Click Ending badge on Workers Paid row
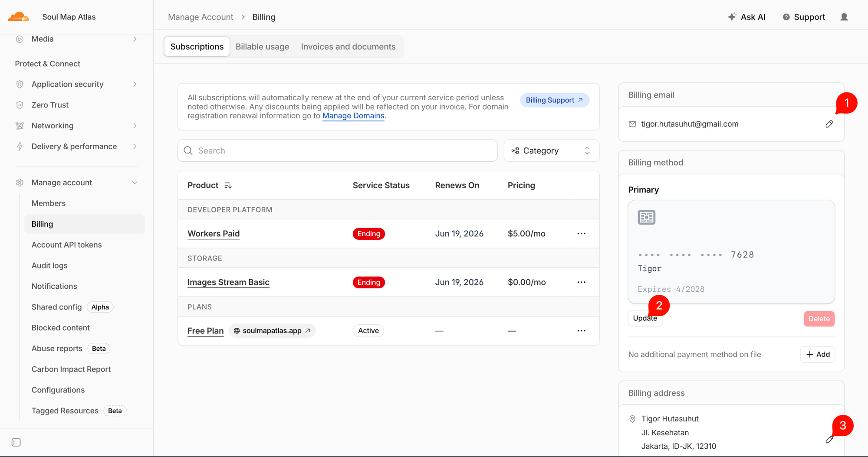This screenshot has width=868, height=457. click(368, 234)
